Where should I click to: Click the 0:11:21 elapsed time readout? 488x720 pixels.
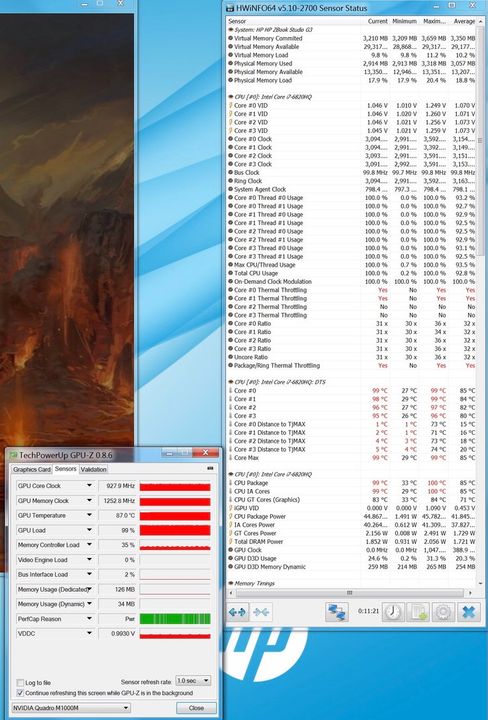[x=368, y=612]
